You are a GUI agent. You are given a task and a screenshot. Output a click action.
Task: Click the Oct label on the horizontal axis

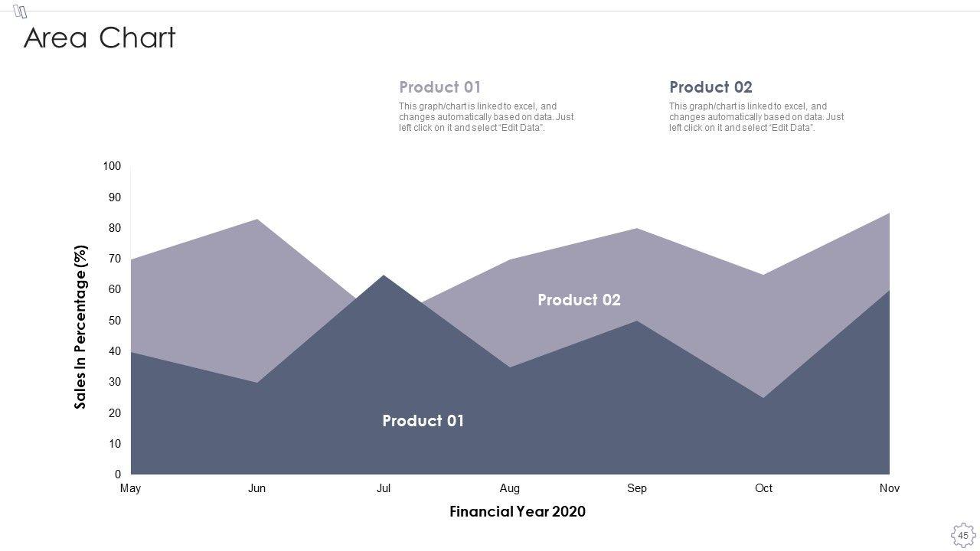point(763,488)
